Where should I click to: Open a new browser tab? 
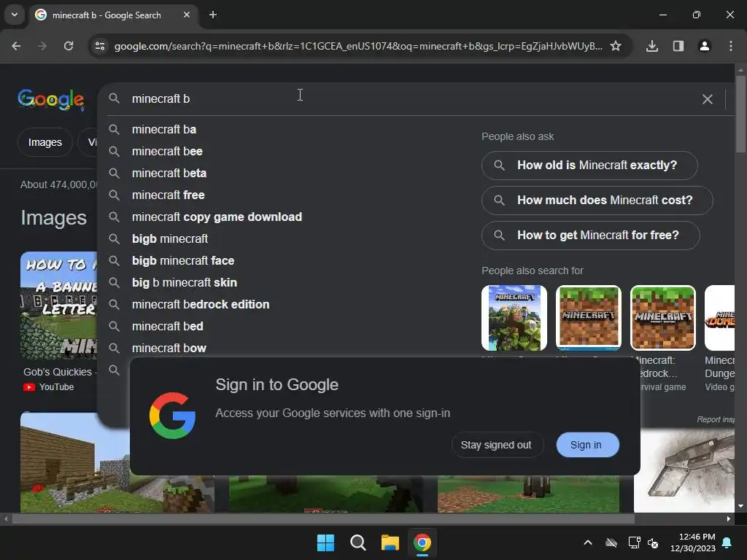213,15
